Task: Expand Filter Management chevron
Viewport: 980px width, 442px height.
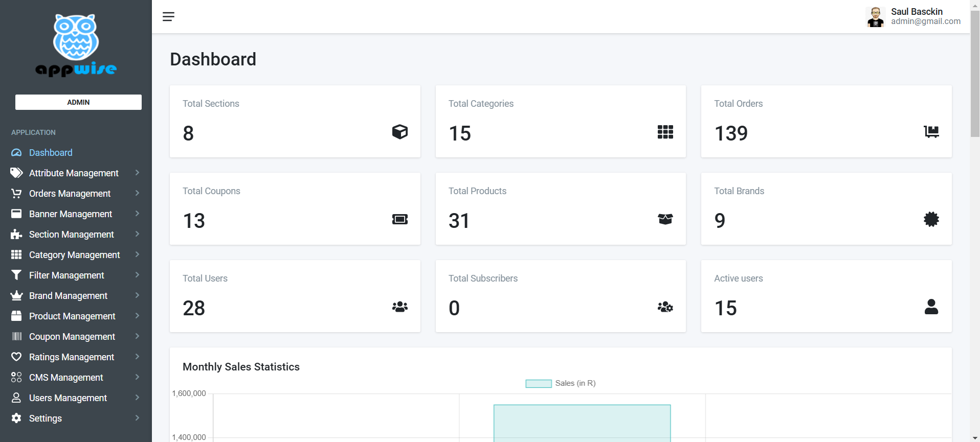Action: 137,275
